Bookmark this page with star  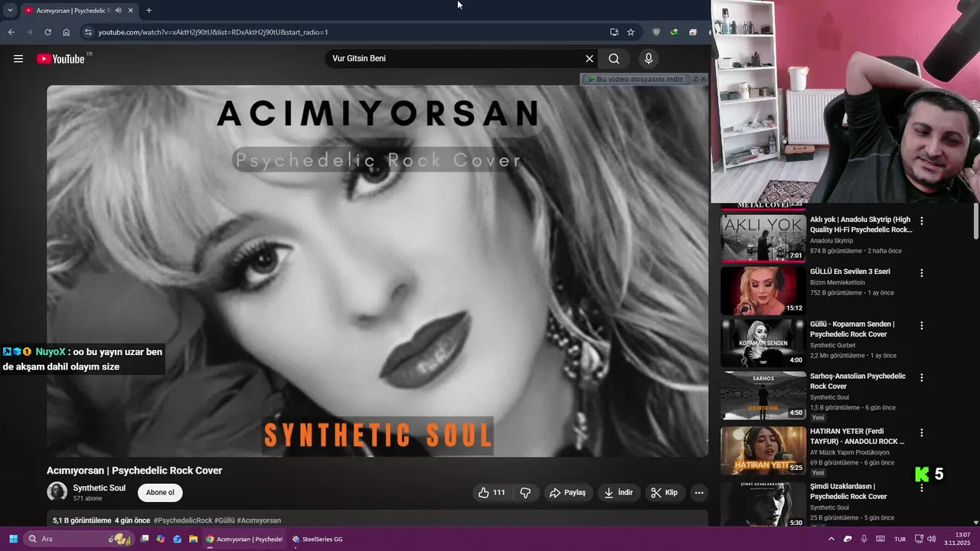click(631, 32)
